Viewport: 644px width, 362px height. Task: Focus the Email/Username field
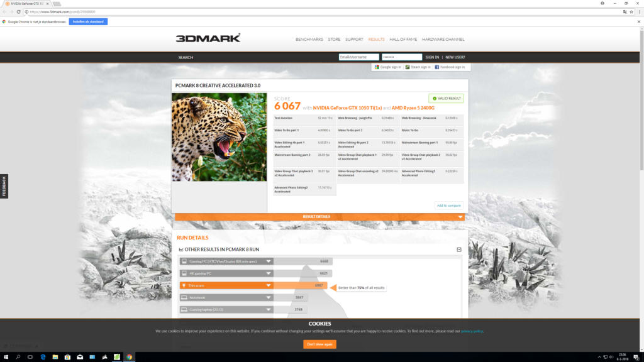click(x=359, y=57)
